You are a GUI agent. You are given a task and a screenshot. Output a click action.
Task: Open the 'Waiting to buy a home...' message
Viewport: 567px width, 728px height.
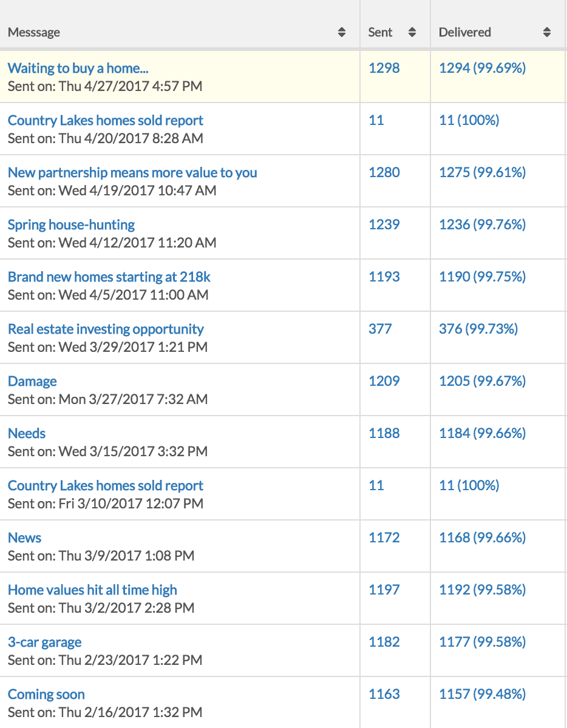[78, 68]
